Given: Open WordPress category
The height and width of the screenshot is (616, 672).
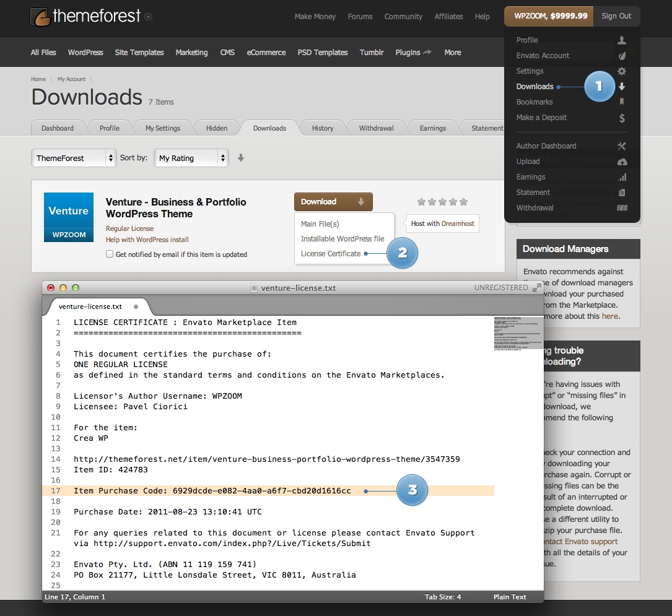Looking at the screenshot, I should (x=85, y=52).
